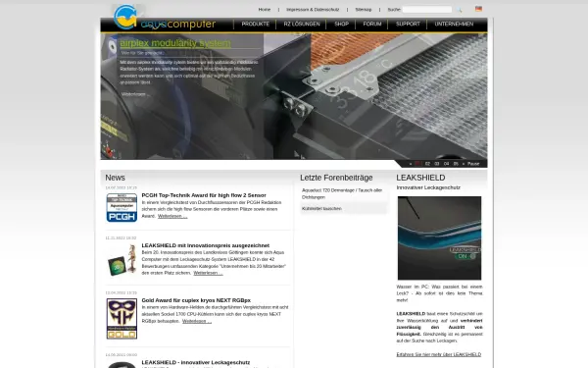The width and height of the screenshot is (588, 368).
Task: Open Impressum & Datenschutz page
Action: [313, 10]
